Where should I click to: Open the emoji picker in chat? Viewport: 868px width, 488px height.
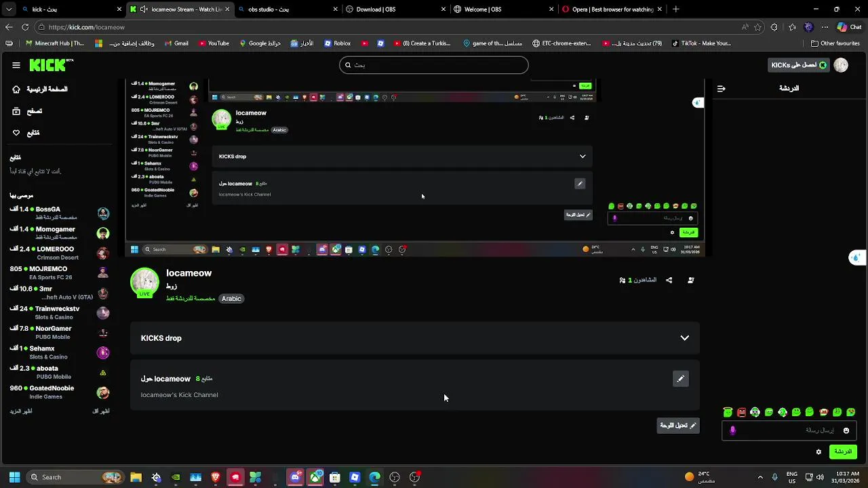[x=846, y=430]
